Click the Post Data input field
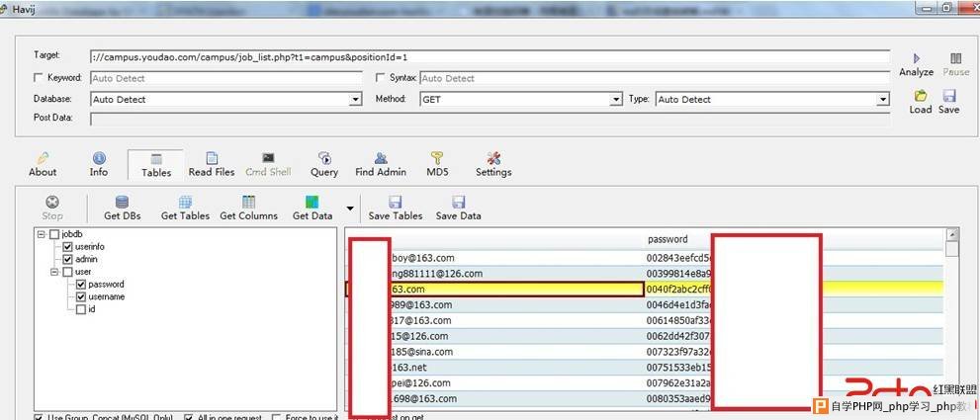The height and width of the screenshot is (420, 980). pyautogui.click(x=490, y=119)
